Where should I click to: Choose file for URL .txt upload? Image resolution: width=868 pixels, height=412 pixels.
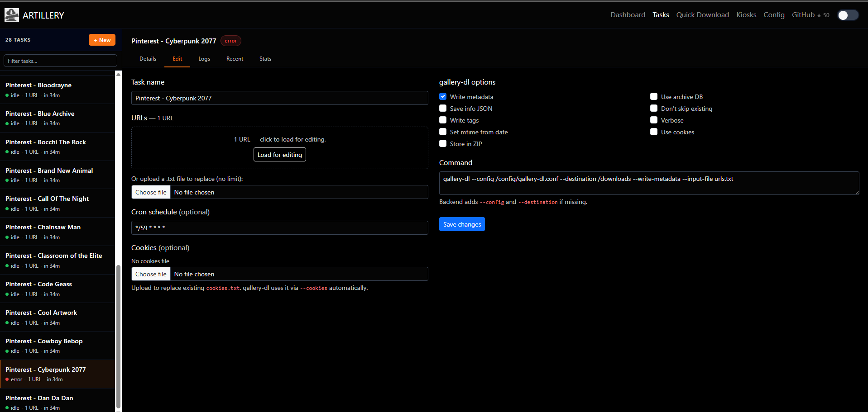click(x=151, y=192)
